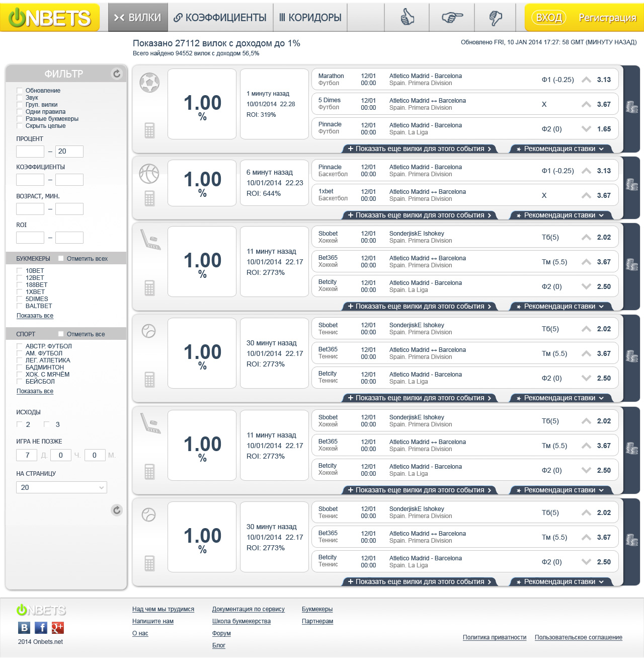The image size is (644, 658).
Task: Check the 1XBET bookmaker
Action: pyautogui.click(x=20, y=292)
